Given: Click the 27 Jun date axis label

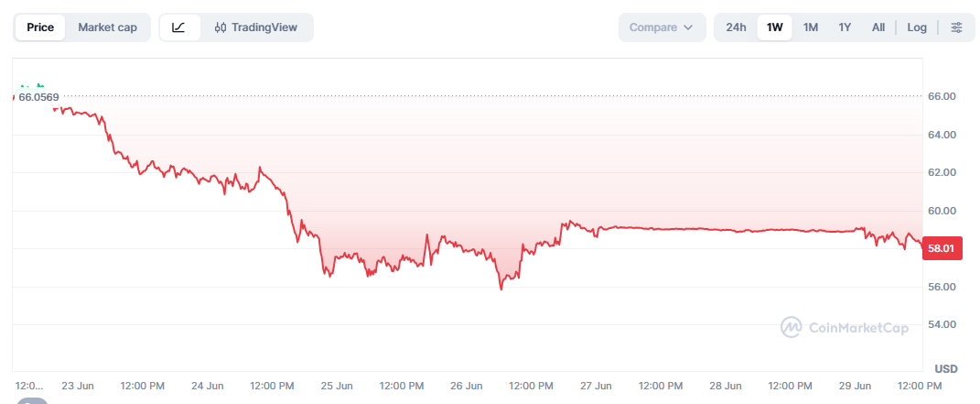Looking at the screenshot, I should coord(595,386).
